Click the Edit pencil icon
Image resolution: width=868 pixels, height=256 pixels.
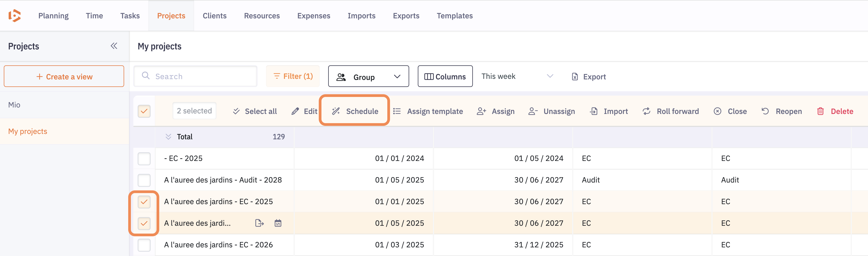click(295, 111)
